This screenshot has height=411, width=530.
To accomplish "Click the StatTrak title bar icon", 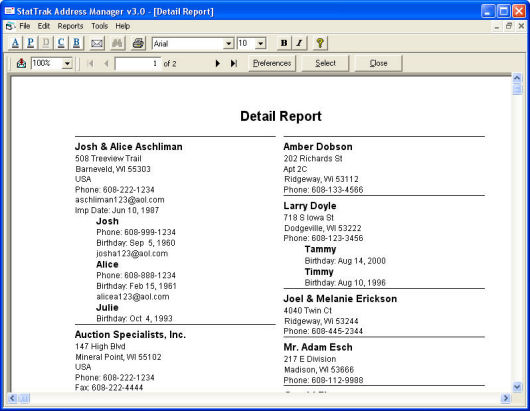I will 9,11.
